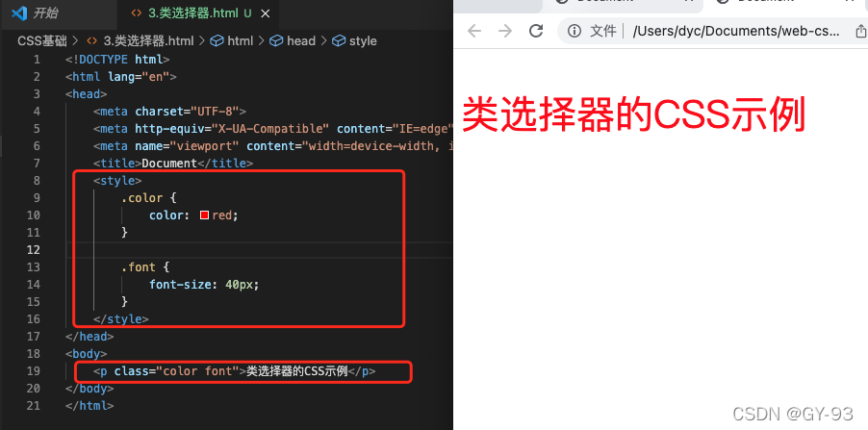Click the closing </head> tag
This screenshot has height=430, width=868.
pos(89,336)
